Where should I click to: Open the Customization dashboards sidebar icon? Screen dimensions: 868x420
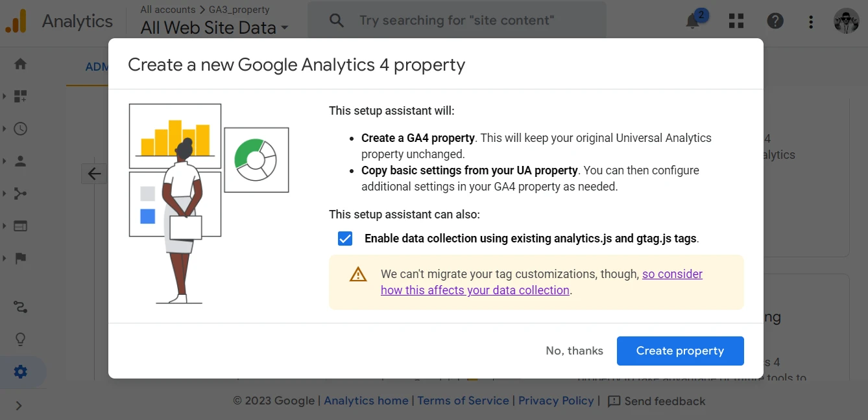click(x=21, y=97)
